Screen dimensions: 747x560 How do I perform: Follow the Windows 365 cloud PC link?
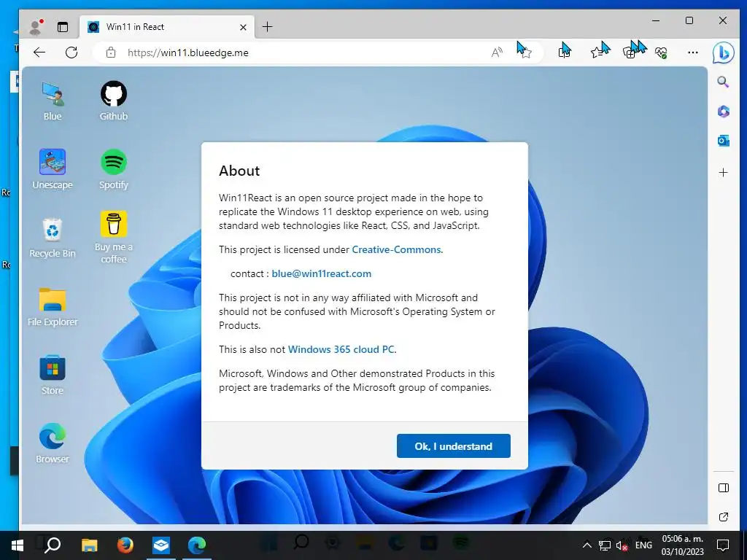(x=341, y=349)
